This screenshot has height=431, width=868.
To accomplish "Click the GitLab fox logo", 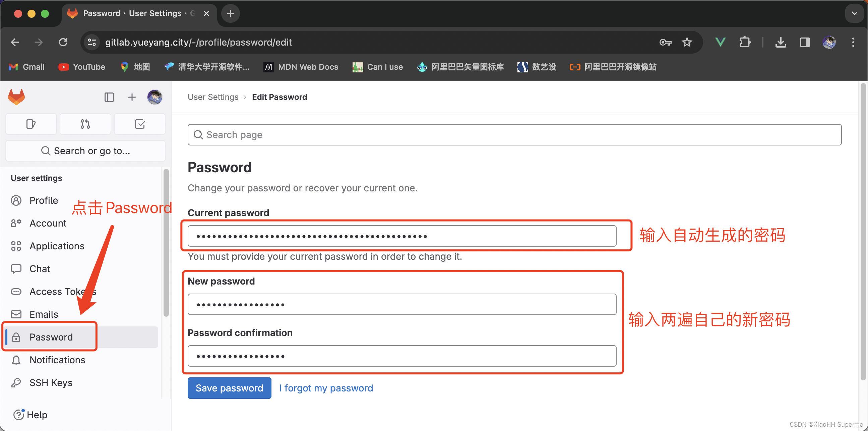I will point(16,97).
